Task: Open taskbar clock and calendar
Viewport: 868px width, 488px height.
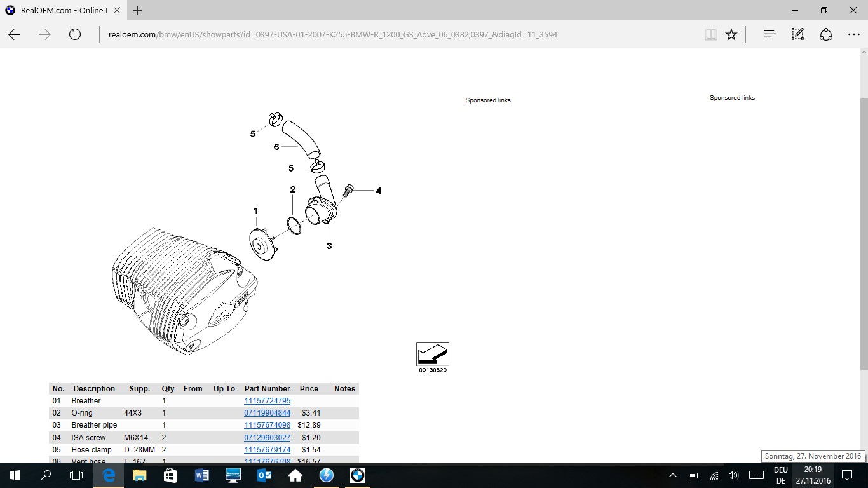Action: (x=813, y=475)
